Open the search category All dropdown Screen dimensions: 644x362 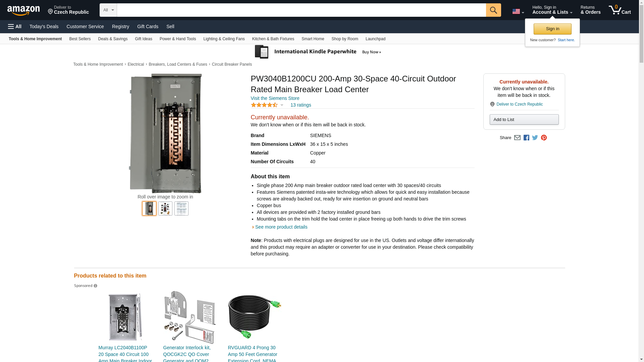pyautogui.click(x=108, y=10)
